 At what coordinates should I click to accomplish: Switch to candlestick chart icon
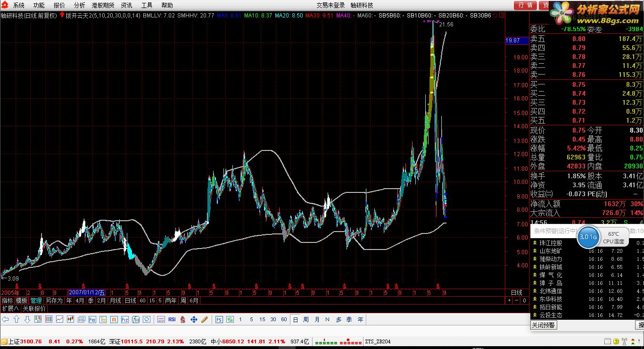(x=70, y=319)
